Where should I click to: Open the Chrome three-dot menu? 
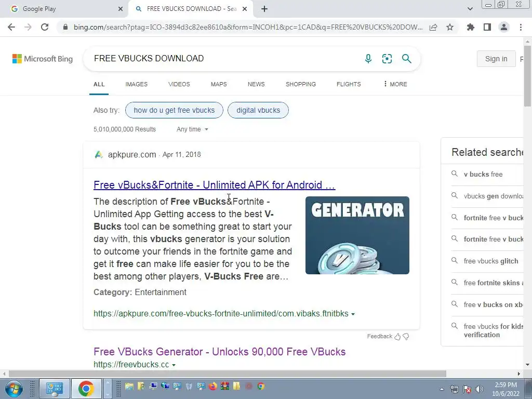[521, 27]
